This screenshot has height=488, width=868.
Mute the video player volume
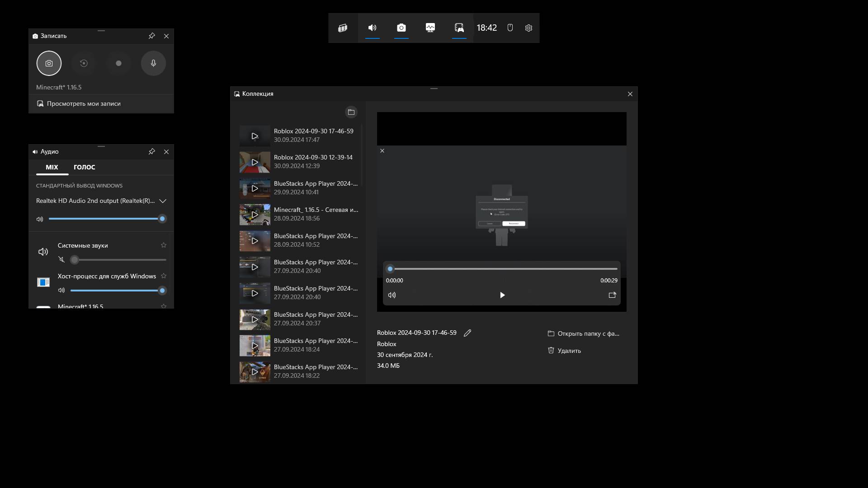click(392, 295)
